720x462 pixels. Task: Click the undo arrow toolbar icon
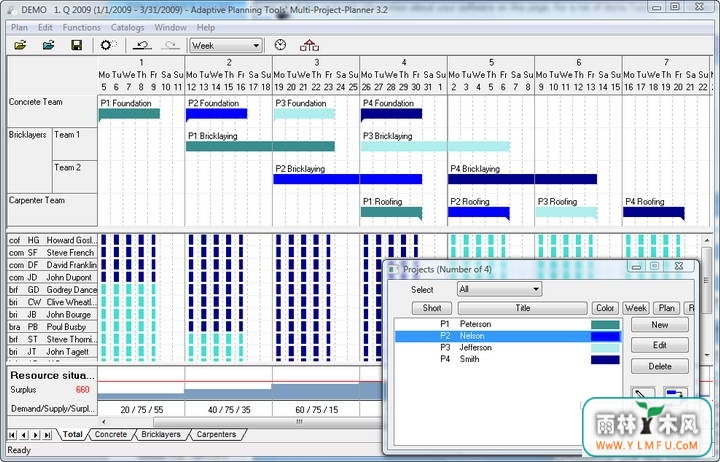point(142,45)
